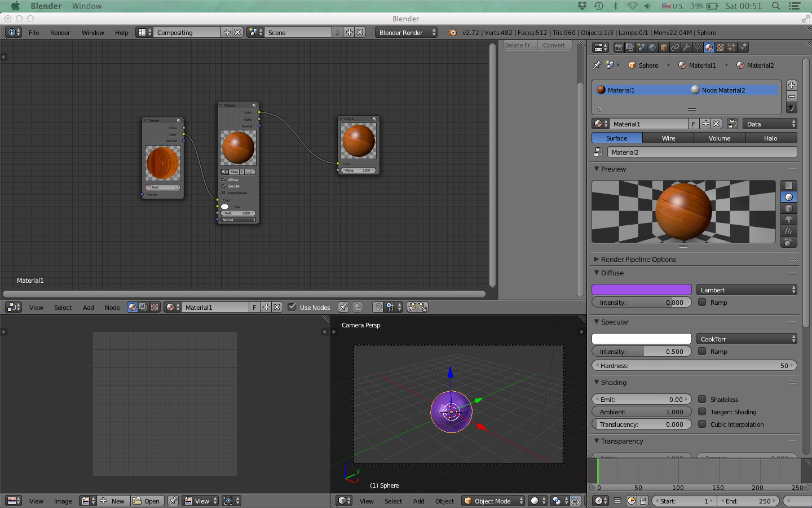812x508 pixels.
Task: Open the Object Mode dropdown
Action: [x=493, y=501]
